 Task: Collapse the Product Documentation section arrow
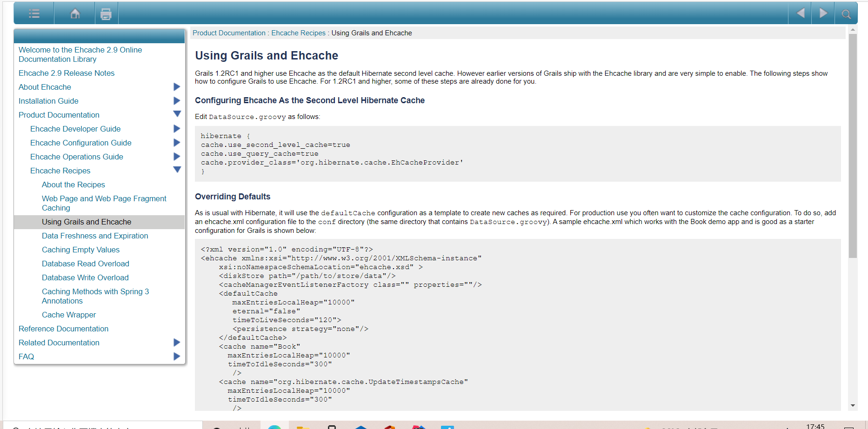(x=177, y=114)
